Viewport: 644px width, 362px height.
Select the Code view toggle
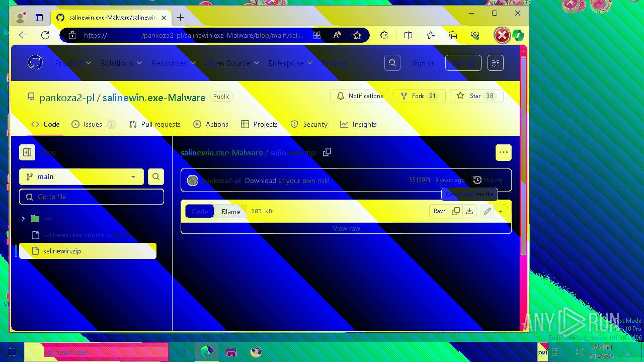point(200,212)
